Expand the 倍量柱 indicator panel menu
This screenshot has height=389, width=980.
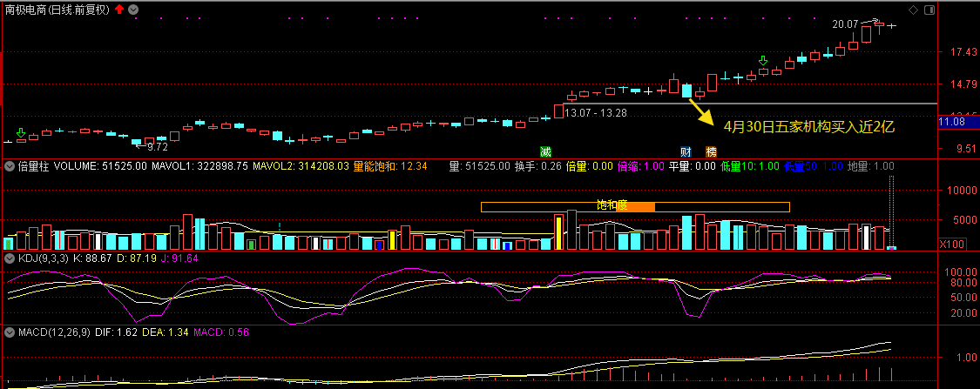click(x=10, y=167)
